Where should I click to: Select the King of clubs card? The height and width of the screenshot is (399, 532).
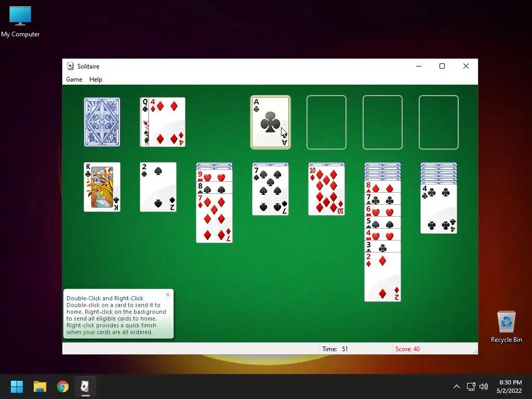[102, 187]
